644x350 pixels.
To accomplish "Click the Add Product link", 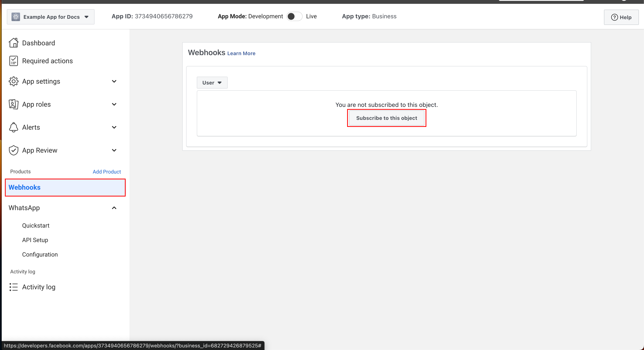I will click(107, 171).
